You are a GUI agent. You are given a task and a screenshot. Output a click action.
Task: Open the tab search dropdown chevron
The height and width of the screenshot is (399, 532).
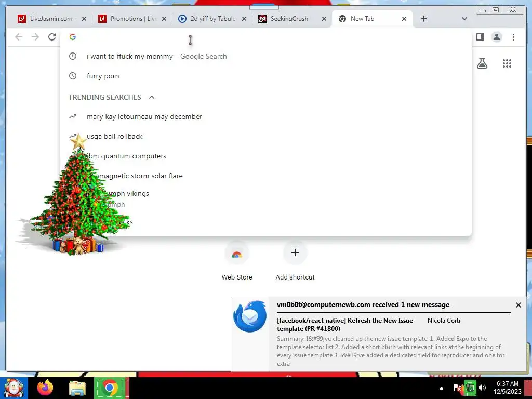(x=464, y=19)
